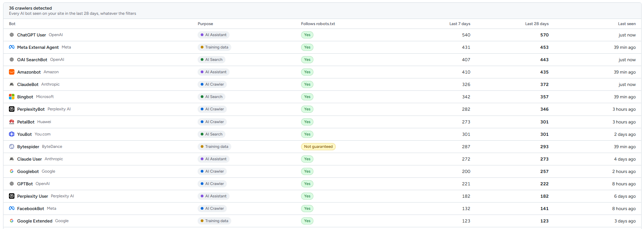Click AI Assistant tag on Perplexity User row
Screen dimensions: 644x229
point(213,196)
